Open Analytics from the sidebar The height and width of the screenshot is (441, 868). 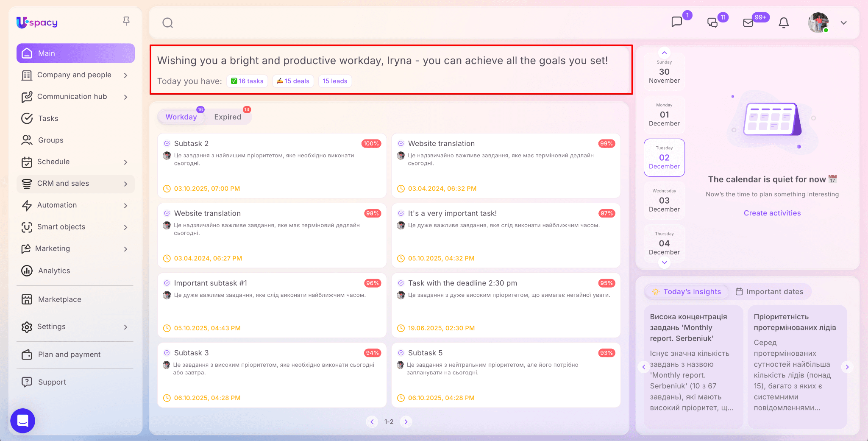pyautogui.click(x=54, y=271)
